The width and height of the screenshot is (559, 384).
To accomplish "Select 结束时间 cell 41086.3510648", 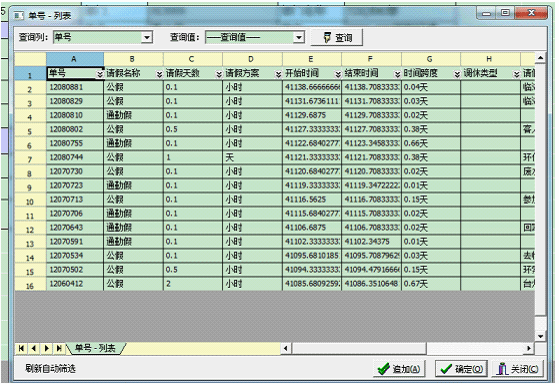I will tap(371, 284).
